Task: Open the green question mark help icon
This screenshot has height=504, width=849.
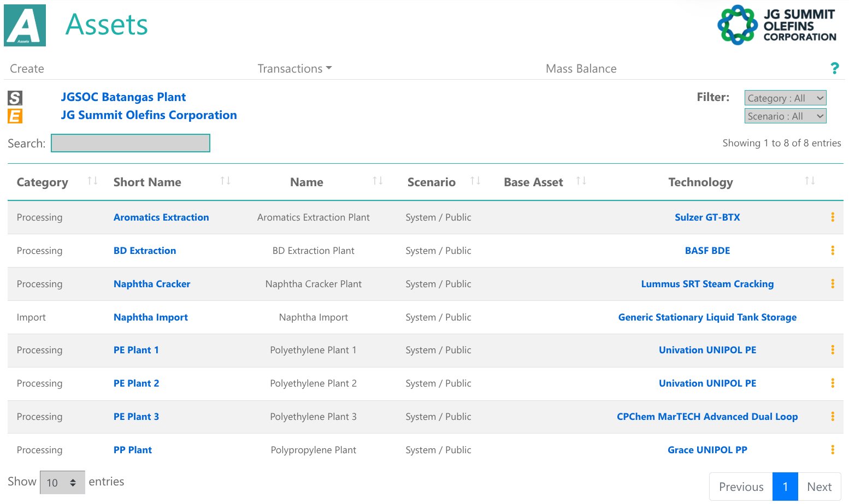Action: pyautogui.click(x=834, y=68)
